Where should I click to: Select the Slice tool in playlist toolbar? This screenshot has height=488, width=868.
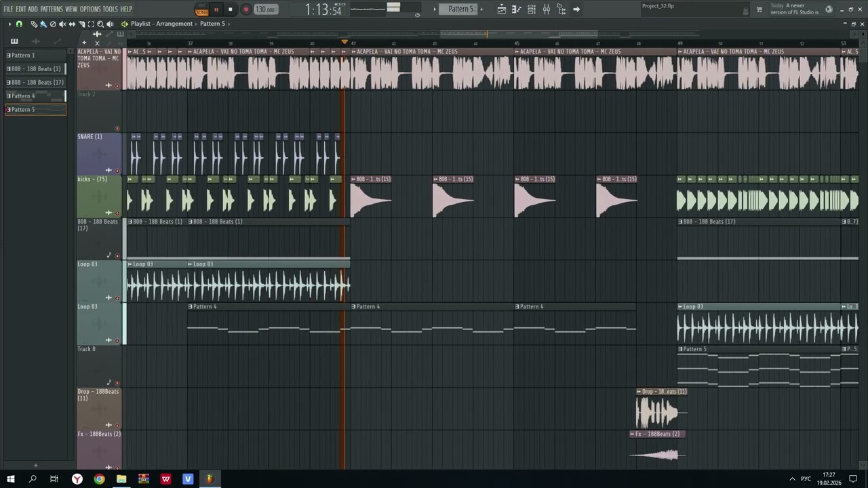pos(81,24)
